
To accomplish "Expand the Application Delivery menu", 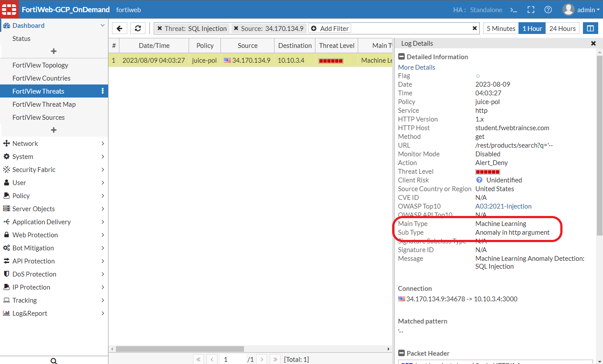I will (54, 222).
